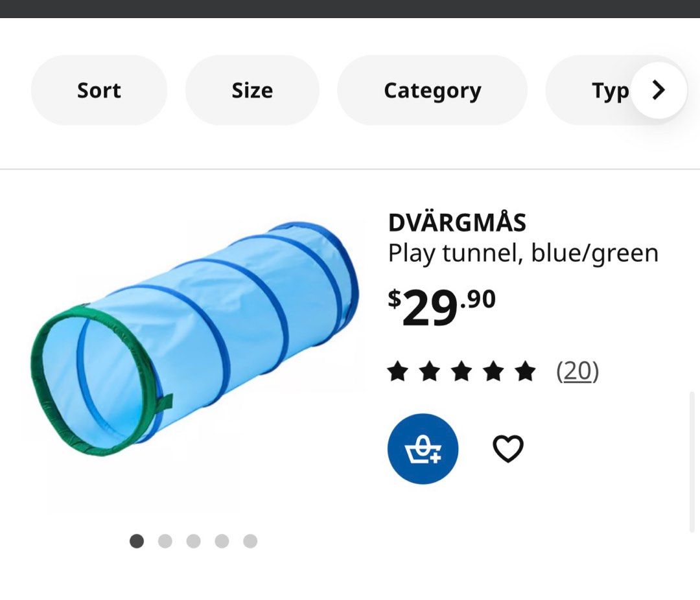This screenshot has width=700, height=600.
Task: Click the 'Play tunnel, blue/green' description
Action: pyautogui.click(x=523, y=253)
